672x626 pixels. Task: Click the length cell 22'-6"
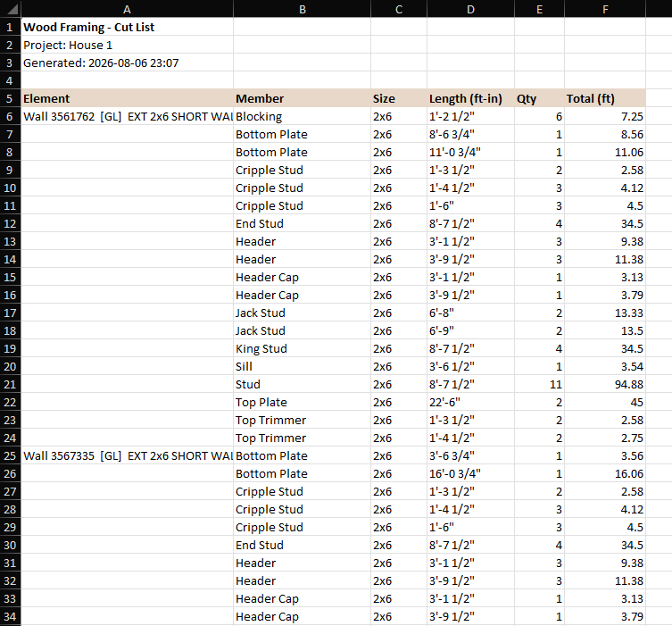pyautogui.click(x=470, y=402)
